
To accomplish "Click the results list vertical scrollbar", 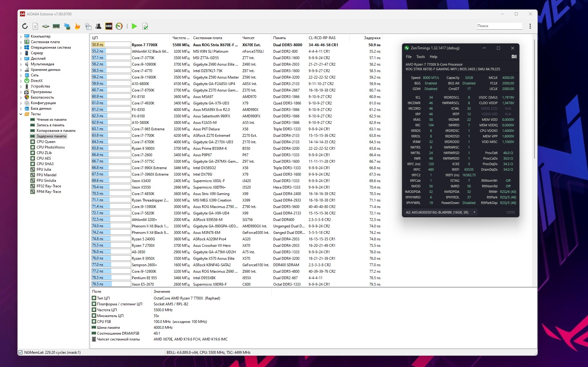I will tap(535, 99).
